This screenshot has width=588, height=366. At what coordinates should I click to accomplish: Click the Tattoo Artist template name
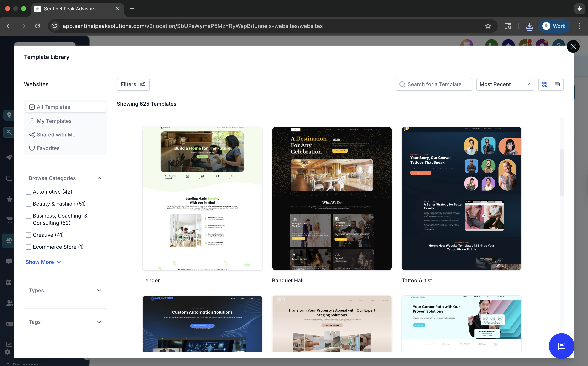click(417, 280)
